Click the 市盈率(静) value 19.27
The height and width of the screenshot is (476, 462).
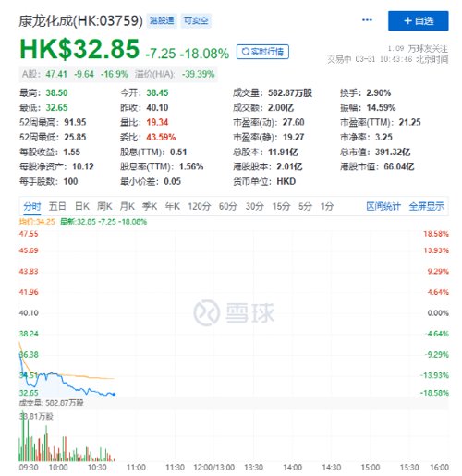pyautogui.click(x=294, y=137)
